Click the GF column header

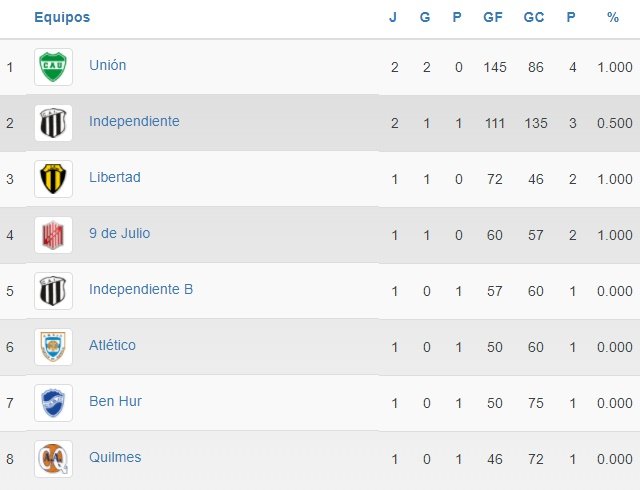(x=493, y=17)
